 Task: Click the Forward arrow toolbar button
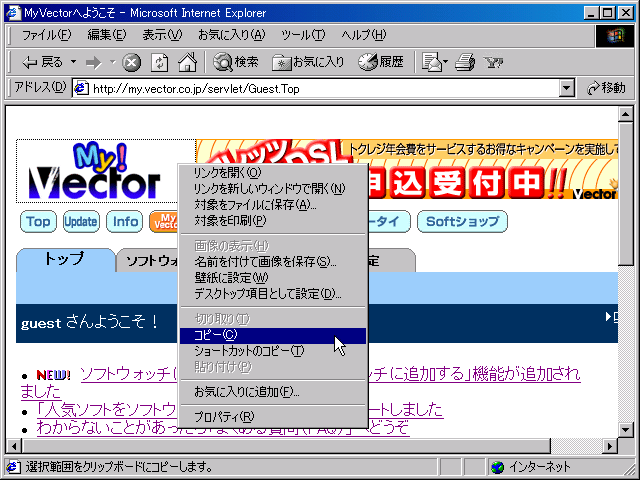click(93, 62)
